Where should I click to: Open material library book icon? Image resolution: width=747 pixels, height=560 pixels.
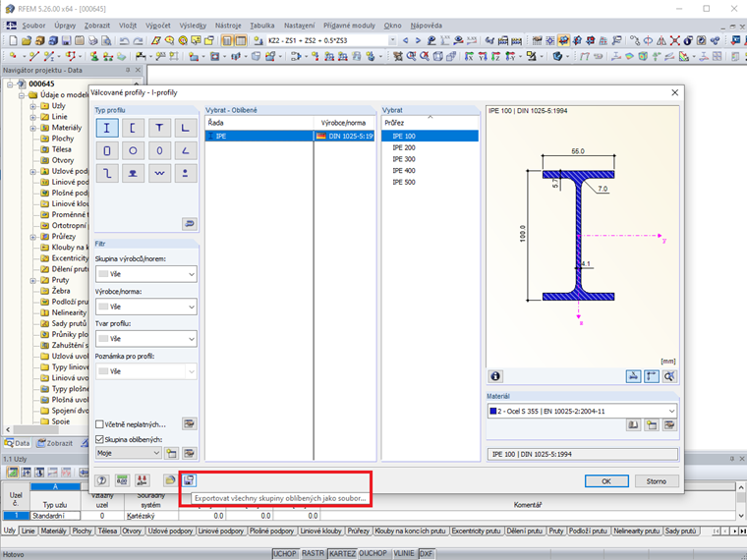[x=633, y=424]
